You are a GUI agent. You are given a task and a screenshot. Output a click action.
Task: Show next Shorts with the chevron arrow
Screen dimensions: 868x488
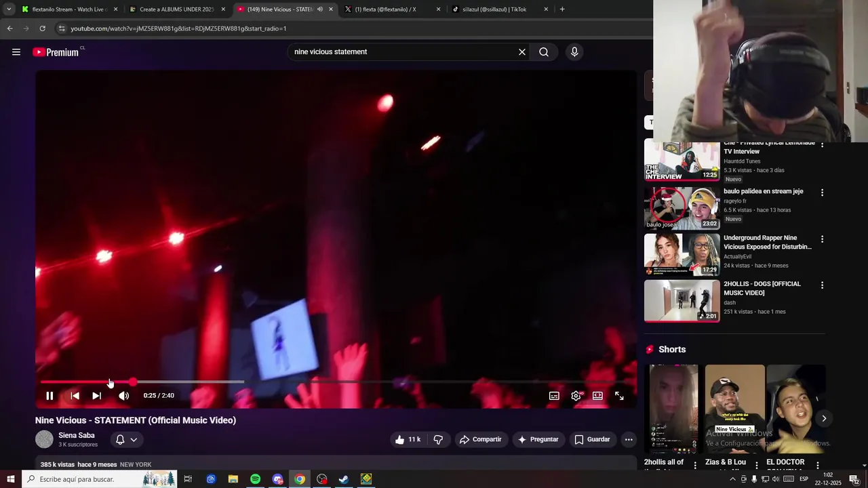click(x=824, y=418)
